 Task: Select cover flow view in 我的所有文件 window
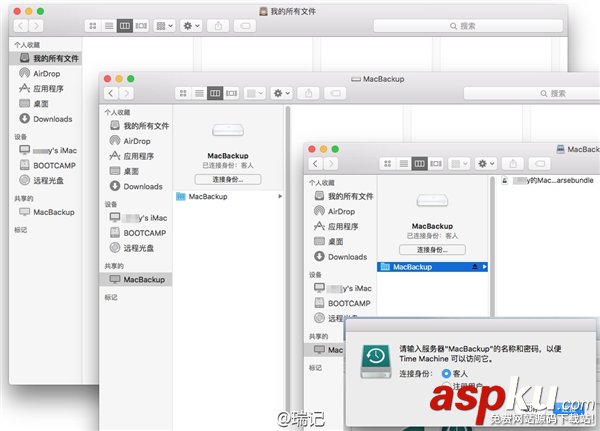tap(141, 26)
